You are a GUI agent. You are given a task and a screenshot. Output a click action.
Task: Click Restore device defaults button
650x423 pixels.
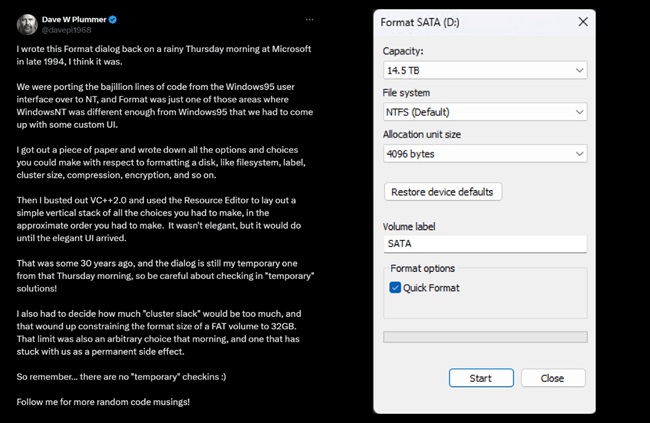coord(443,191)
